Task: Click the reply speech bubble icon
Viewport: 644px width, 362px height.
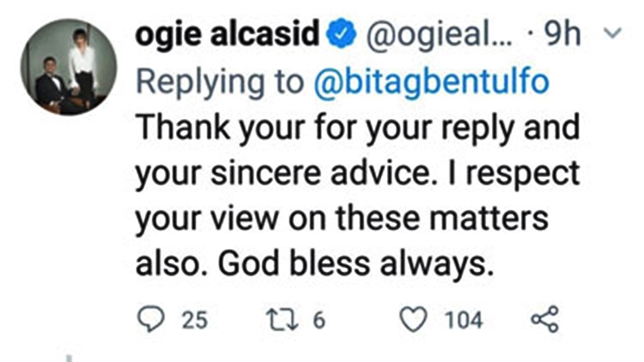Action: (x=152, y=320)
